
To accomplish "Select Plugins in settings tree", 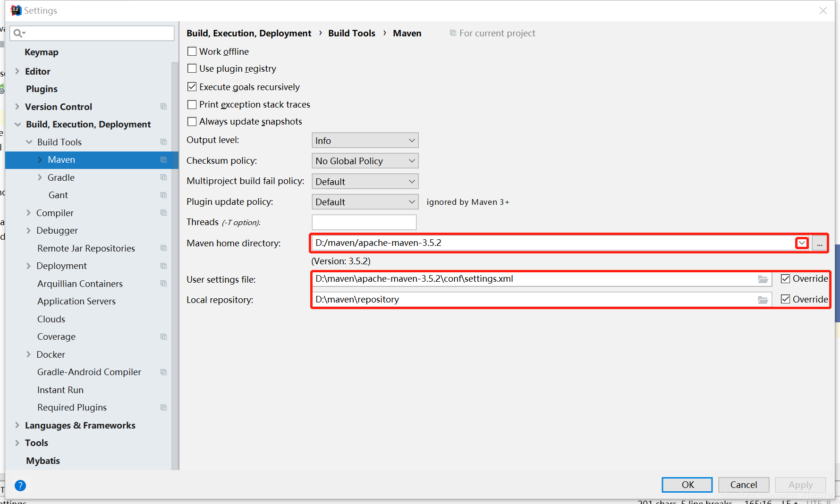I will tap(42, 89).
